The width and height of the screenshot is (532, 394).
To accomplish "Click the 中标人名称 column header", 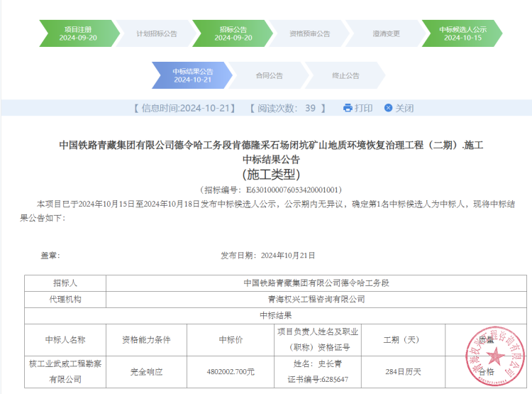I will pos(65,339).
